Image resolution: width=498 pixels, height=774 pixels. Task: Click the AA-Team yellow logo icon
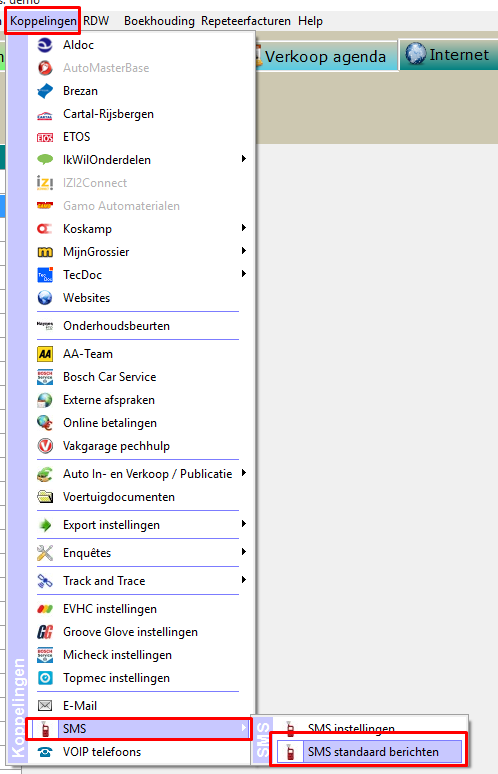click(45, 354)
